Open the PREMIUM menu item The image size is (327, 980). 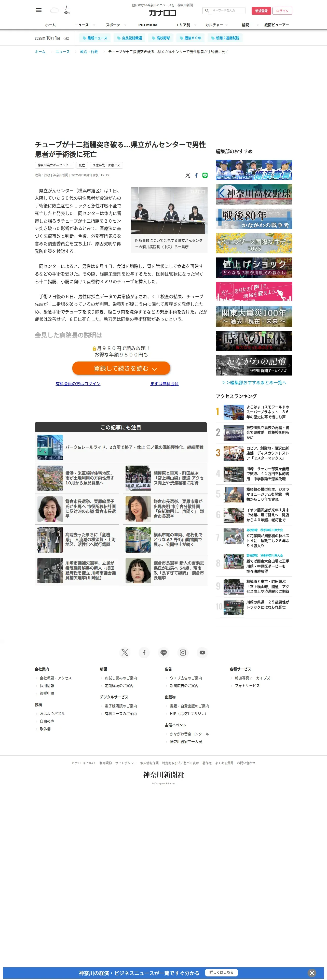pos(148,25)
